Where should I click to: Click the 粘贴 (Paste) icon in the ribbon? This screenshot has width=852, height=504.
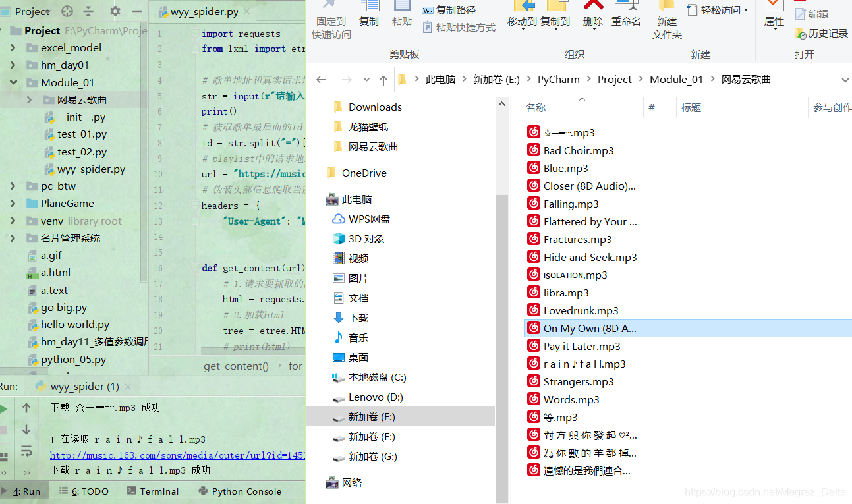(x=403, y=16)
